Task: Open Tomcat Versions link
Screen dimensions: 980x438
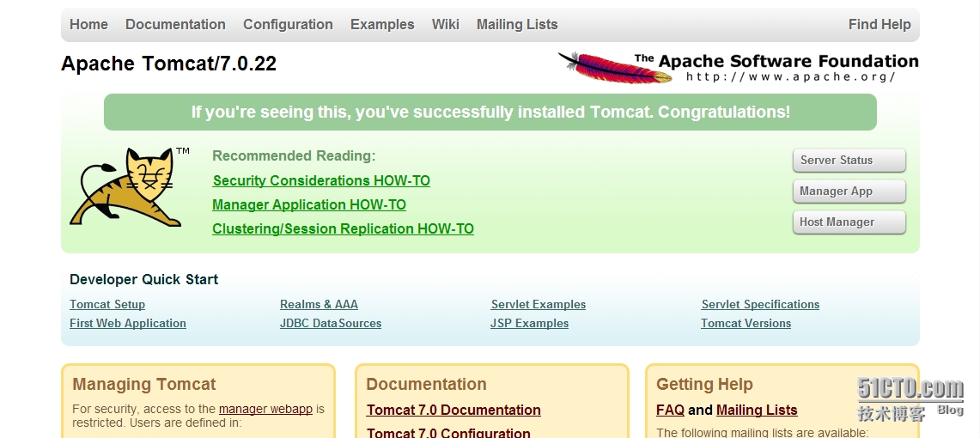Action: pyautogui.click(x=746, y=323)
